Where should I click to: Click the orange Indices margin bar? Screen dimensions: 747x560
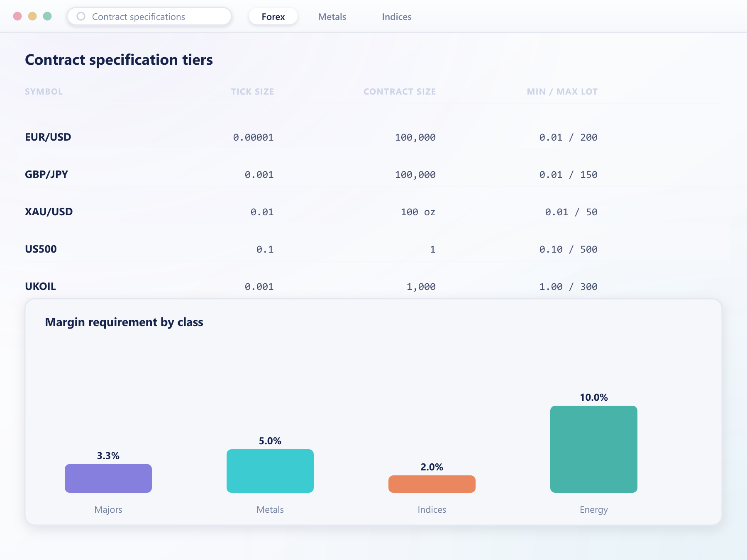point(432,484)
